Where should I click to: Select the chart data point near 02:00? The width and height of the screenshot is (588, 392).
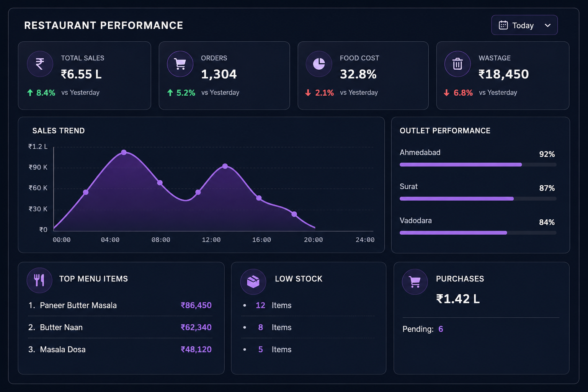coord(86,192)
